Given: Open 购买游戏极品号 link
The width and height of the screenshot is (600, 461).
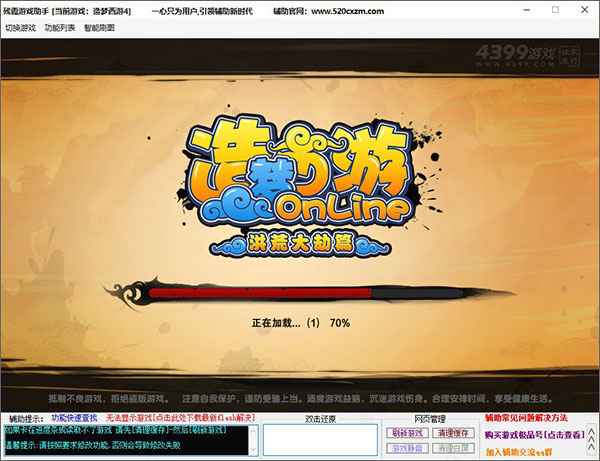Looking at the screenshot, I should click(x=535, y=435).
